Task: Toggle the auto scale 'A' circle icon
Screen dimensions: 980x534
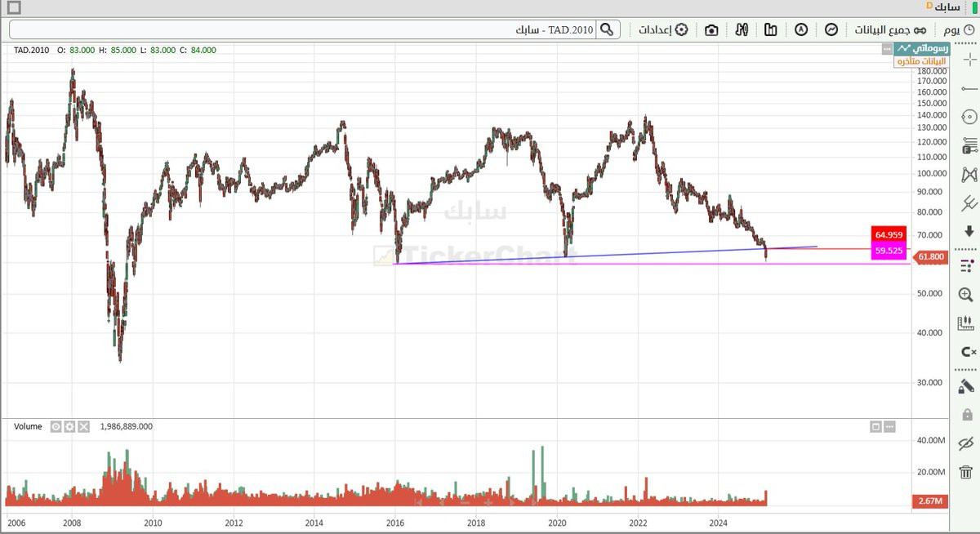Action: coord(801,30)
